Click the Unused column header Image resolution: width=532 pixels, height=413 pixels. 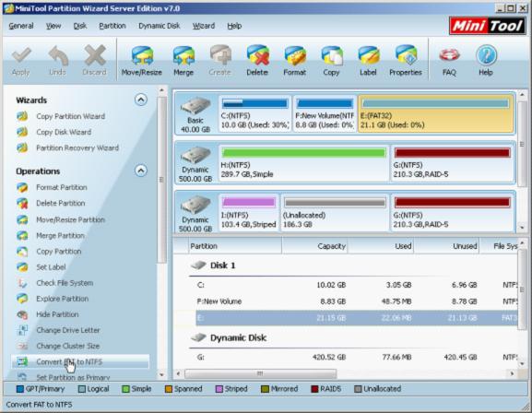point(446,246)
